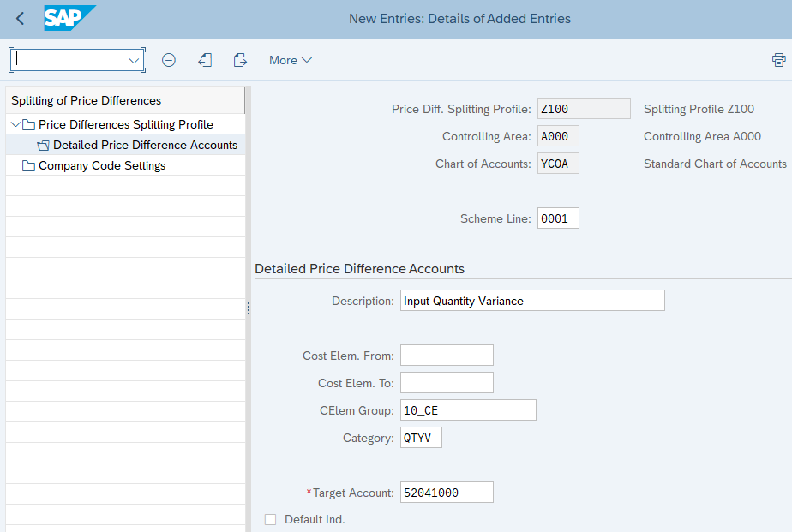Viewport: 792px width, 532px height.
Task: Click the Description field
Action: tap(532, 301)
